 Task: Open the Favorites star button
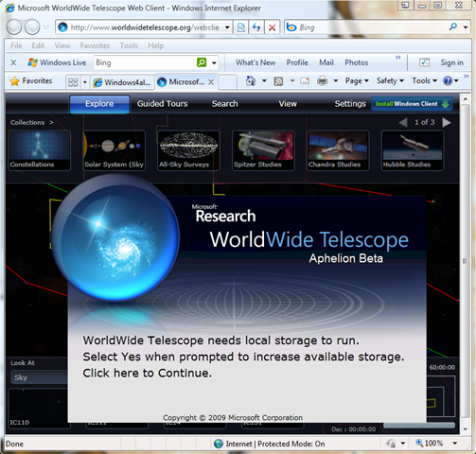pos(31,81)
